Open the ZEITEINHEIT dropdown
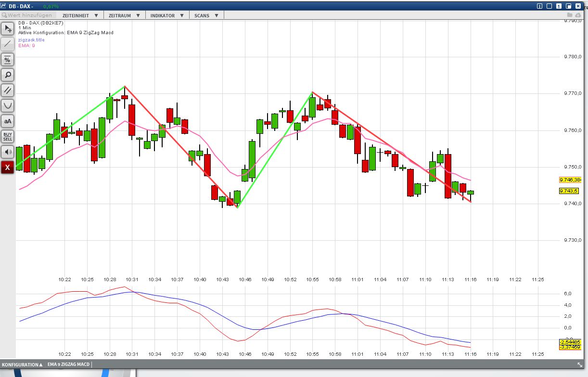The height and width of the screenshot is (377, 588). point(80,15)
